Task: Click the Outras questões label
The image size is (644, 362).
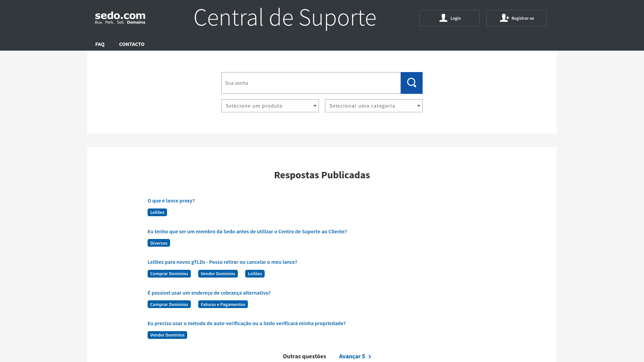Action: click(304, 356)
